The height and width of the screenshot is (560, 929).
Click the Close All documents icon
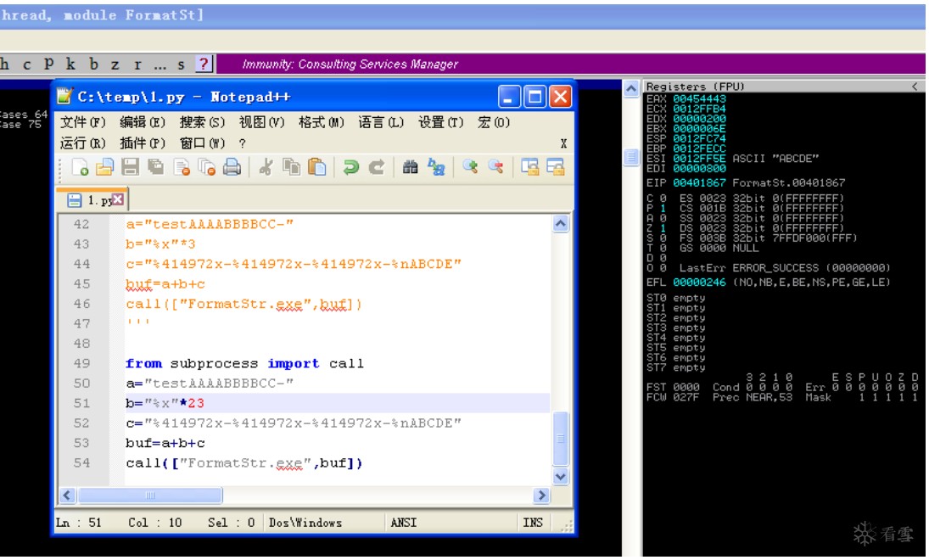pos(207,168)
